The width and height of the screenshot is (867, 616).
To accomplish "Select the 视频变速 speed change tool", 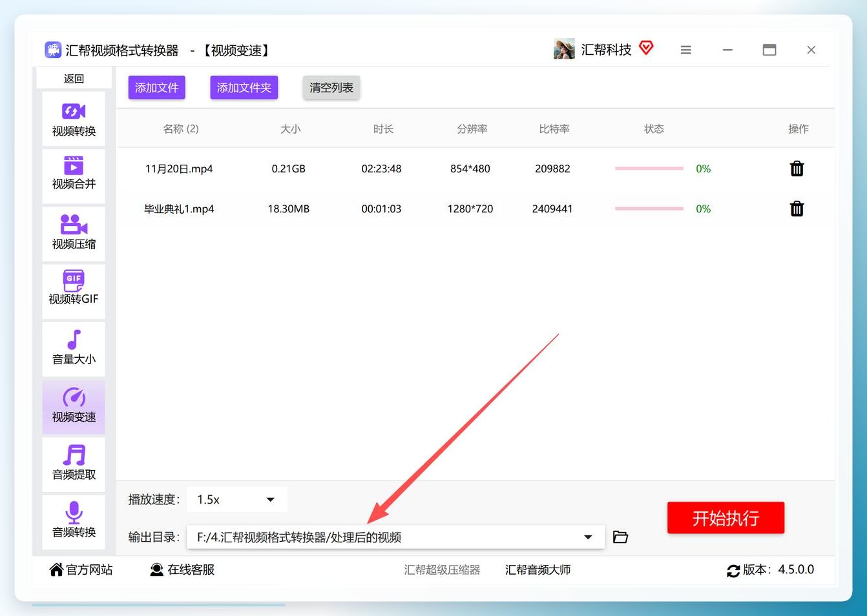I will click(x=74, y=406).
